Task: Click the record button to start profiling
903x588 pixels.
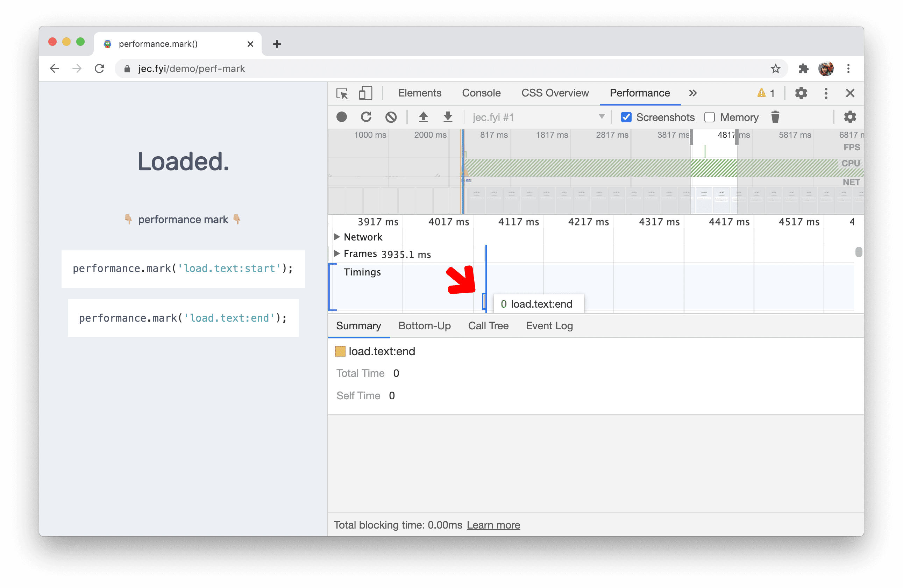Action: tap(342, 117)
